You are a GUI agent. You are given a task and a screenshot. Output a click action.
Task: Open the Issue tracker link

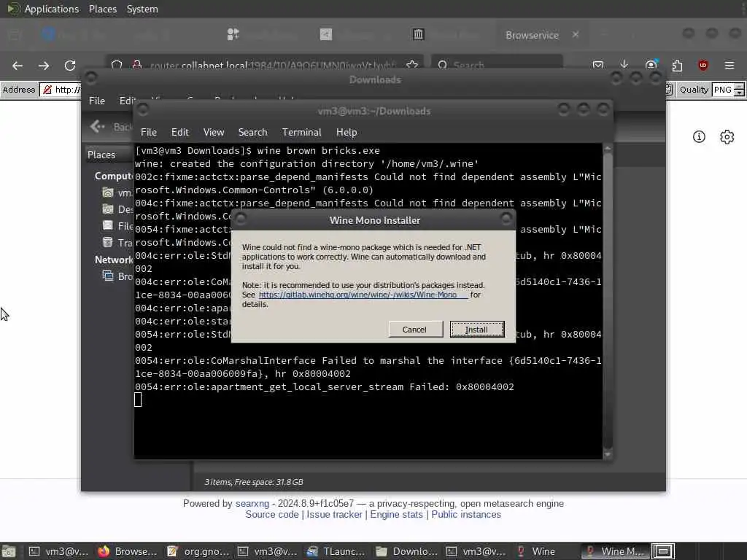334,515
